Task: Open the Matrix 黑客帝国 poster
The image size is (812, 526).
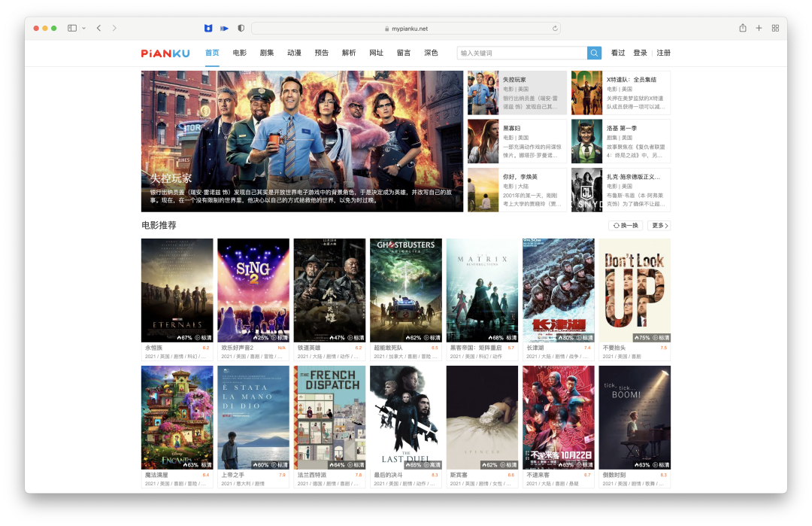Action: click(482, 290)
